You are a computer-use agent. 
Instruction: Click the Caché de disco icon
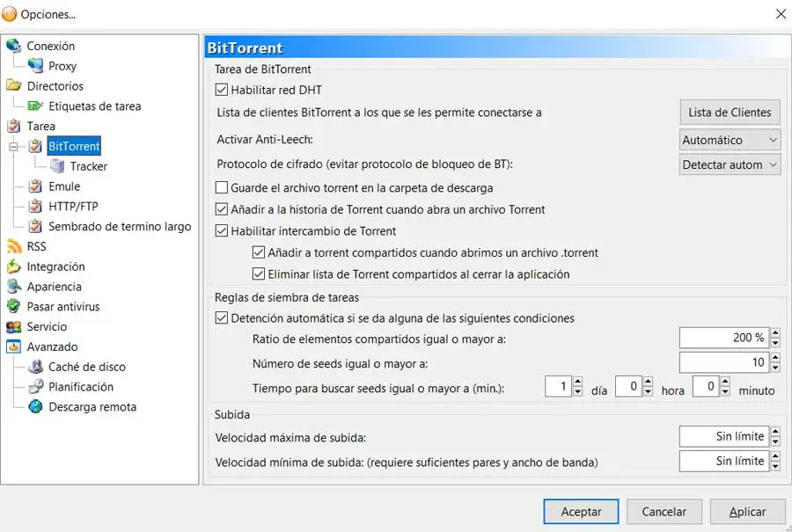35,367
